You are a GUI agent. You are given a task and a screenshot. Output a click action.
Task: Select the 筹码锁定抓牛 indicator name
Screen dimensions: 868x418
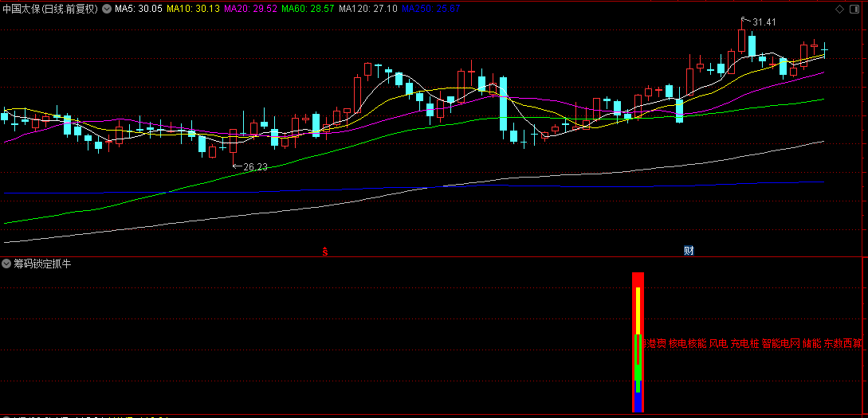click(x=42, y=264)
